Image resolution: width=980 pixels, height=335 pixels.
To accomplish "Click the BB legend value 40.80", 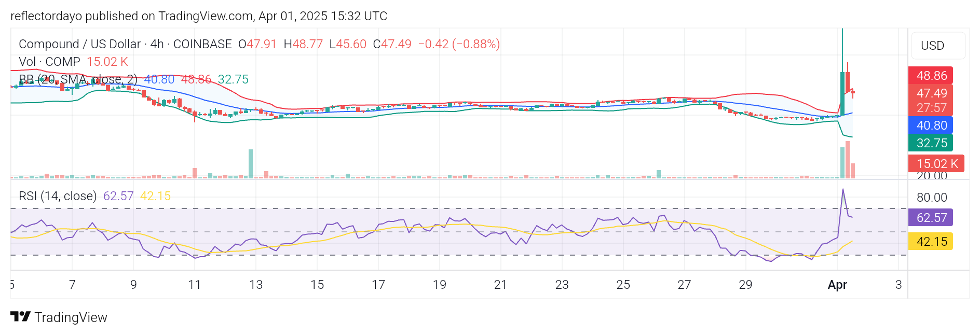I will coord(159,79).
